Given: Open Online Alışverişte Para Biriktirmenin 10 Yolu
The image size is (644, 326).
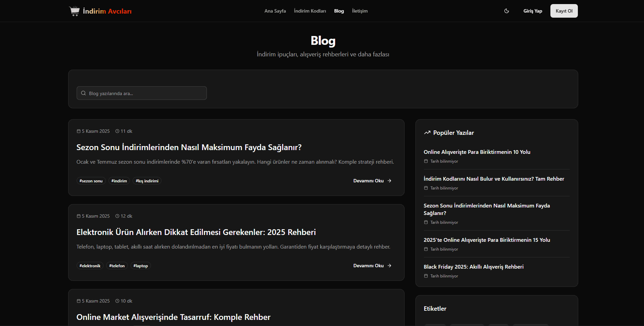Looking at the screenshot, I should (x=477, y=152).
